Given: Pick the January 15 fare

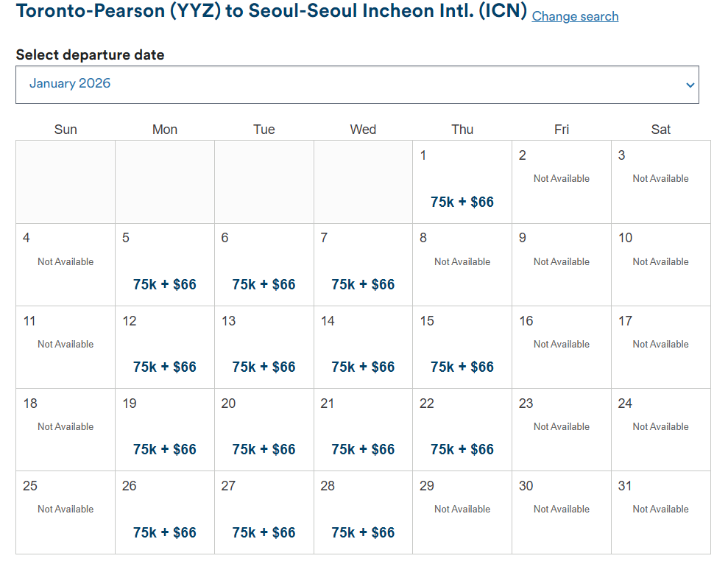Looking at the screenshot, I should pyautogui.click(x=462, y=367).
